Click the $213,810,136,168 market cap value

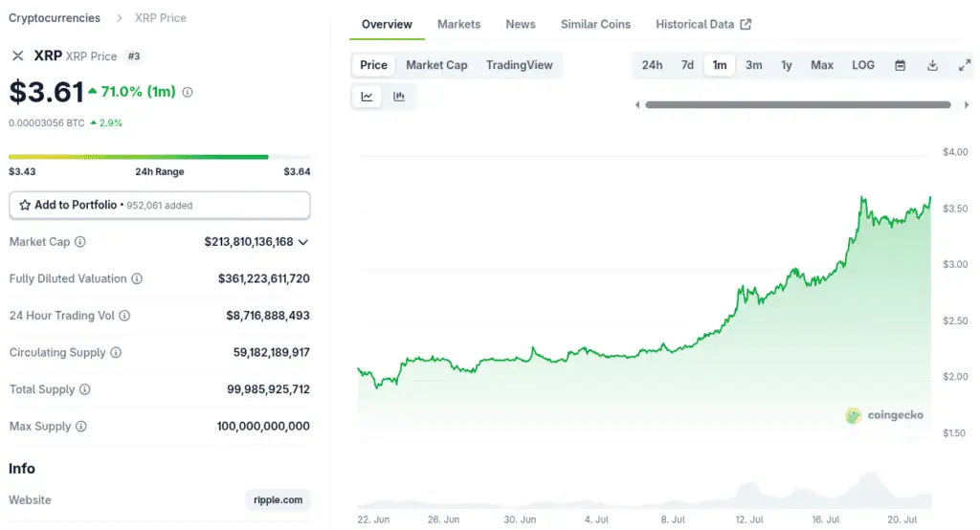tap(249, 242)
